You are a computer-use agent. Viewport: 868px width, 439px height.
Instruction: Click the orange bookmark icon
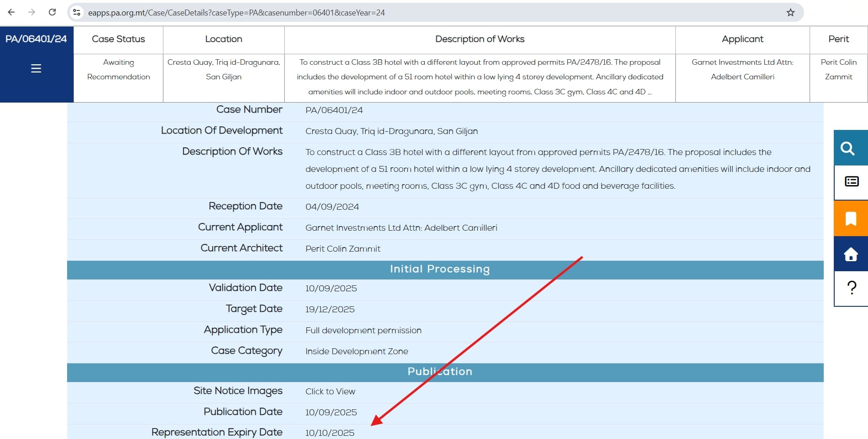point(851,218)
